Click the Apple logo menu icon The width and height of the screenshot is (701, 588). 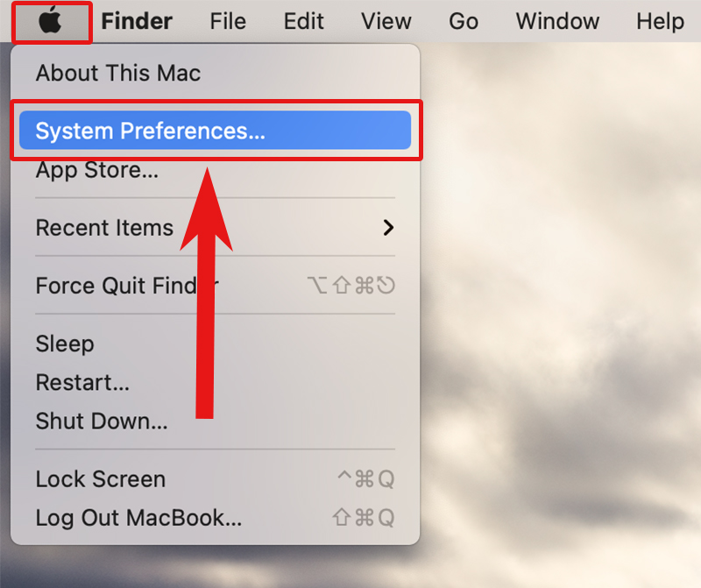52,21
